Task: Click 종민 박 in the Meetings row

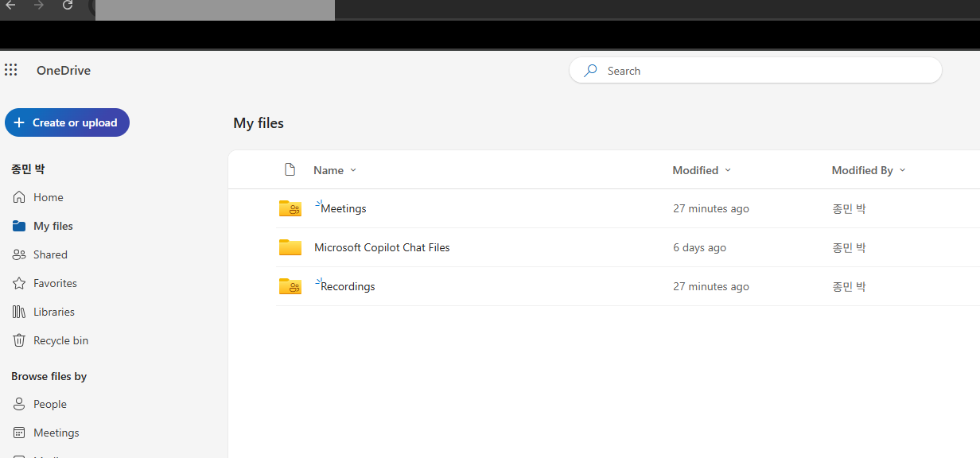Action: (x=849, y=208)
